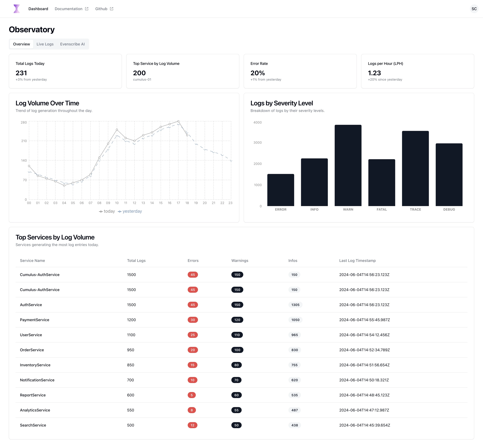Screen dimensions: 483x448
Task: Click external link icon beside Github
Action: pos(112,9)
